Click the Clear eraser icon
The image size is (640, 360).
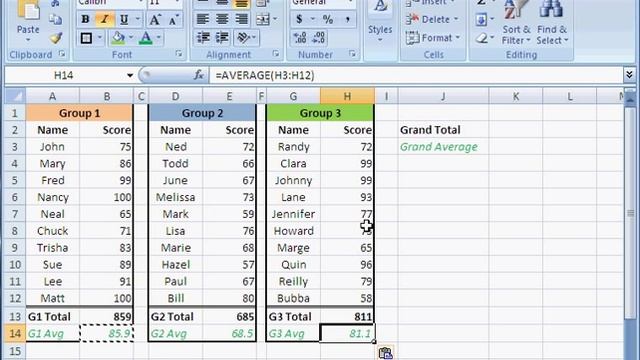point(482,38)
